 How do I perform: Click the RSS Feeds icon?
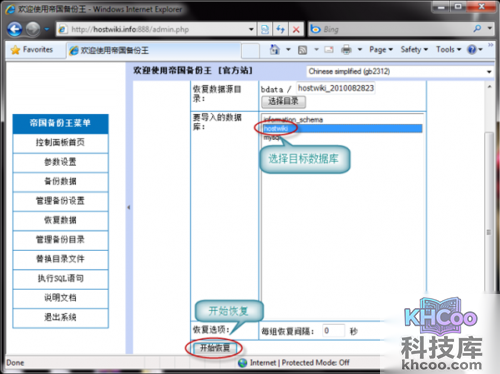(302, 50)
